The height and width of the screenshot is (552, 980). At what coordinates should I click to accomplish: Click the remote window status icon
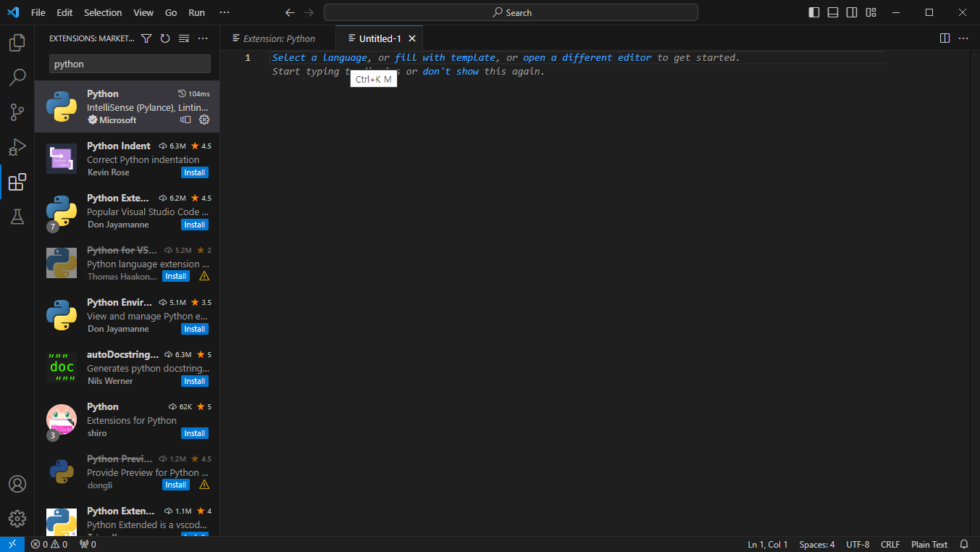coord(12,544)
